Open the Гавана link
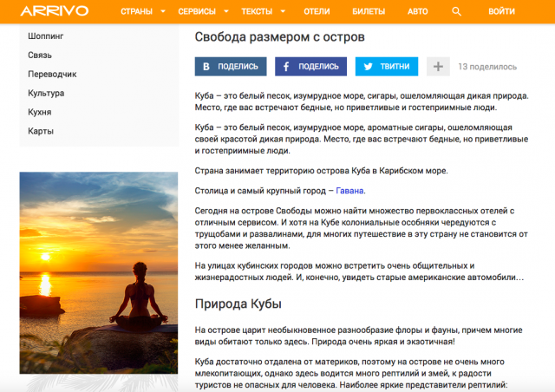This screenshot has height=392, width=555. pos(349,191)
